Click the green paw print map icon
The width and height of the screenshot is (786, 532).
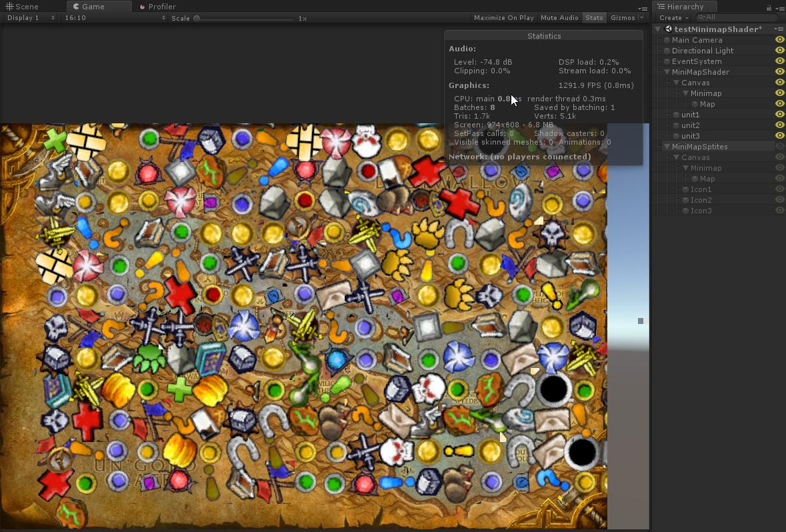coord(149,357)
